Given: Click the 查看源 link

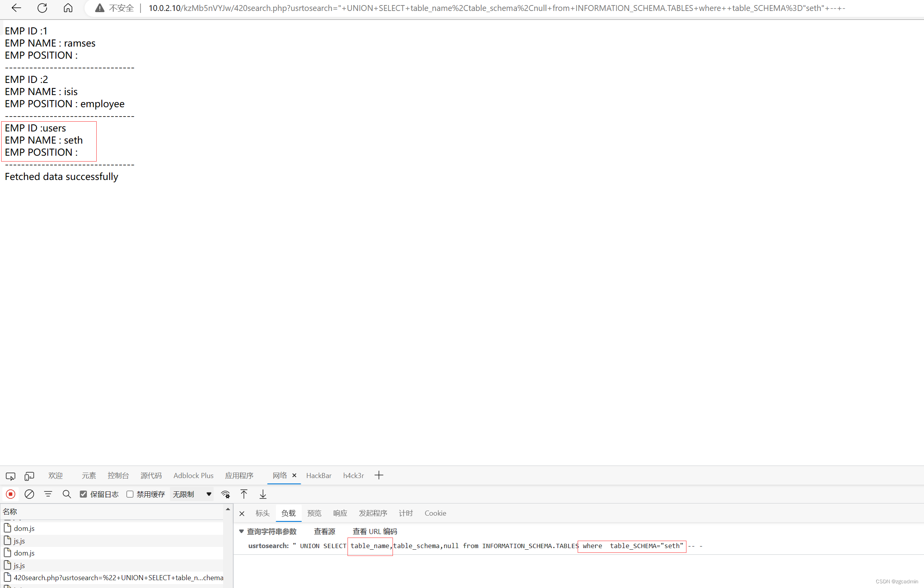Looking at the screenshot, I should tap(324, 531).
